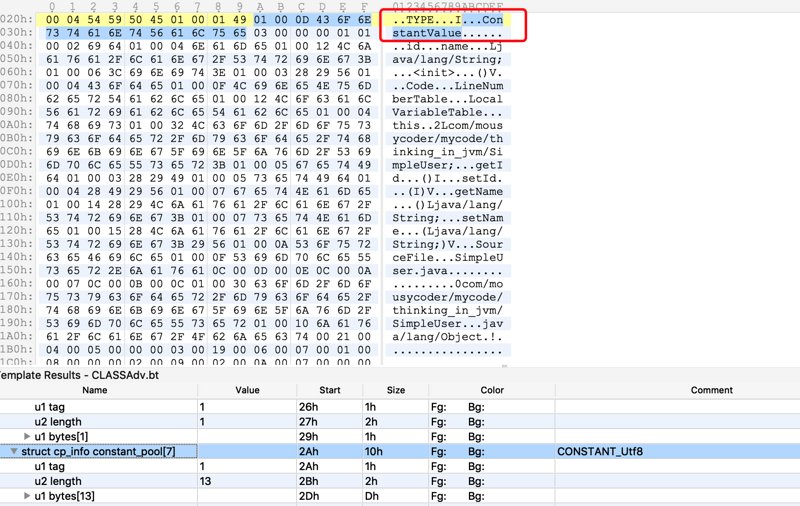The image size is (800, 506).
Task: Expand the u1 bytes[13] array node
Action: pos(27,496)
